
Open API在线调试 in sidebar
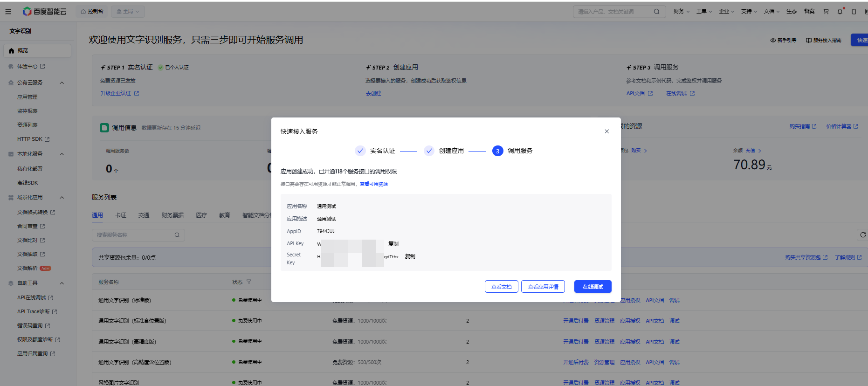pos(35,298)
